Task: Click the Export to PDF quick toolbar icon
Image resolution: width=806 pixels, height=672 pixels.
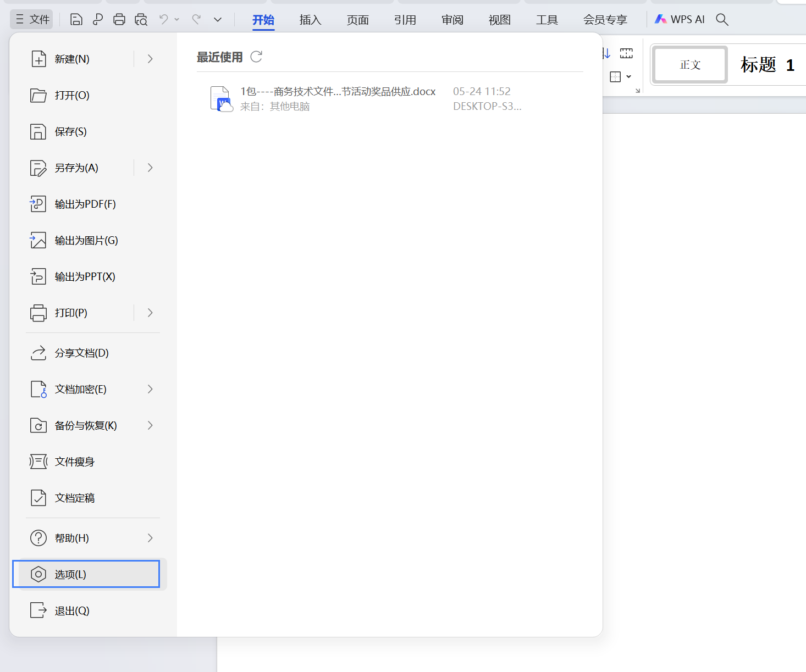Action: tap(98, 20)
